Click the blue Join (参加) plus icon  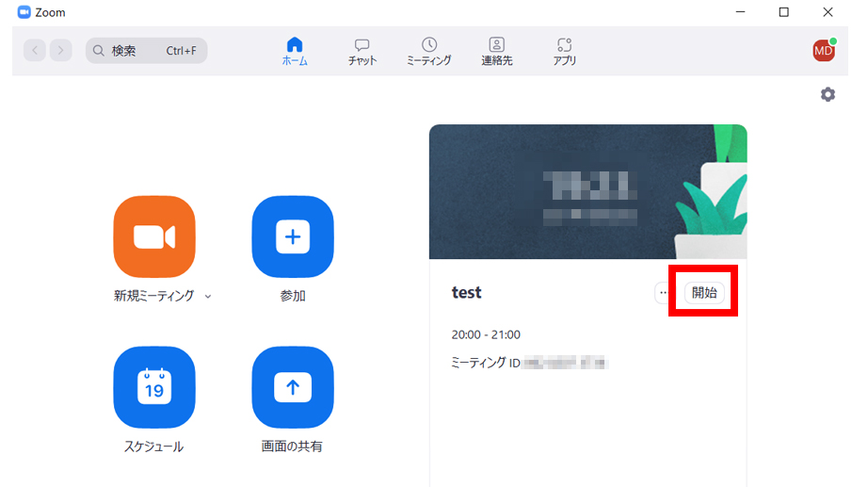(293, 236)
